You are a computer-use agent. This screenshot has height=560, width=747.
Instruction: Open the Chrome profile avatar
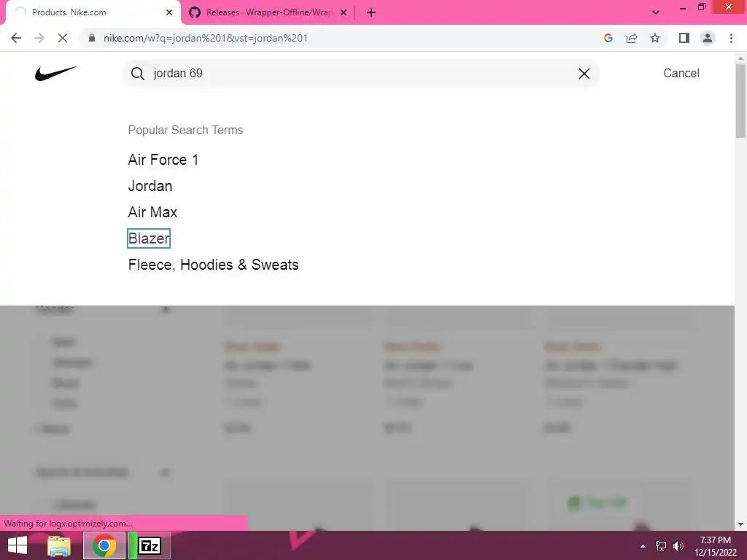(708, 38)
